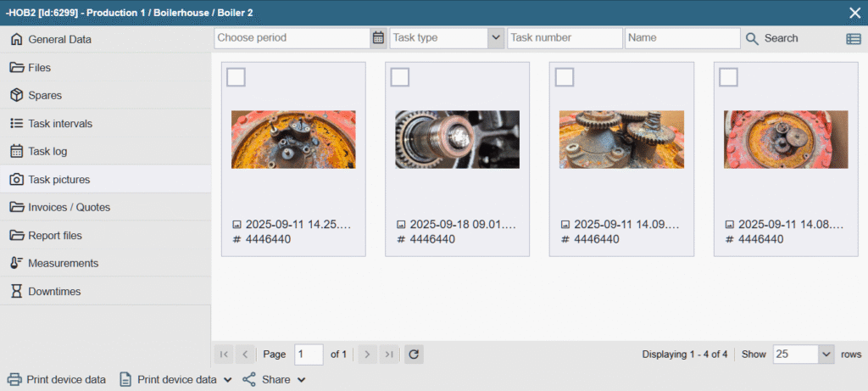Expand the Print device data dropdown arrow
The height and width of the screenshot is (391, 868).
point(227,380)
